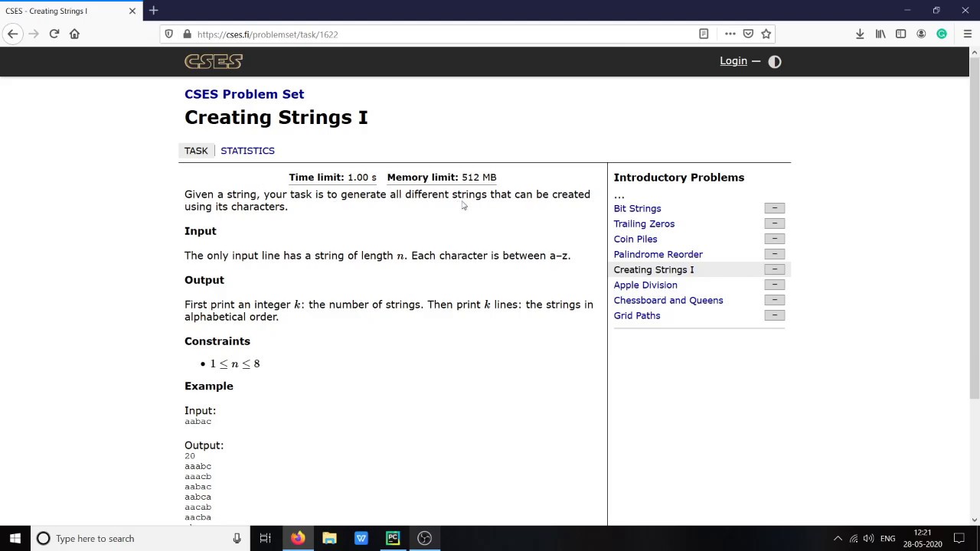
Task: Open the notification center icon
Action: (959, 538)
